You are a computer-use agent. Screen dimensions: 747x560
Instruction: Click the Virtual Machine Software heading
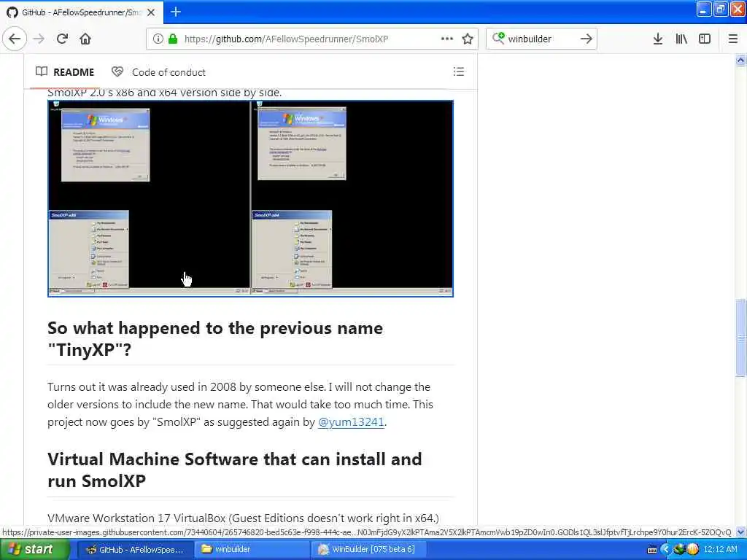point(234,470)
